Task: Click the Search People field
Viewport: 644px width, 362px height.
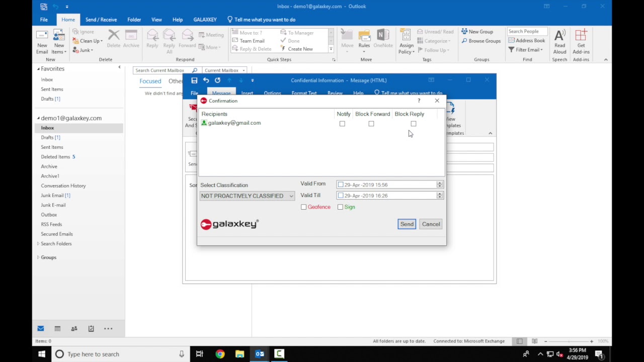Action: (x=526, y=31)
